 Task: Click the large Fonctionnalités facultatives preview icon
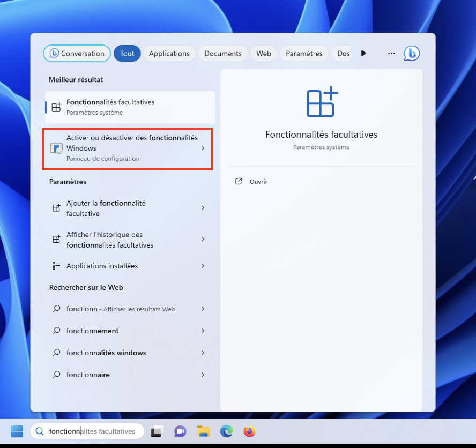click(322, 102)
